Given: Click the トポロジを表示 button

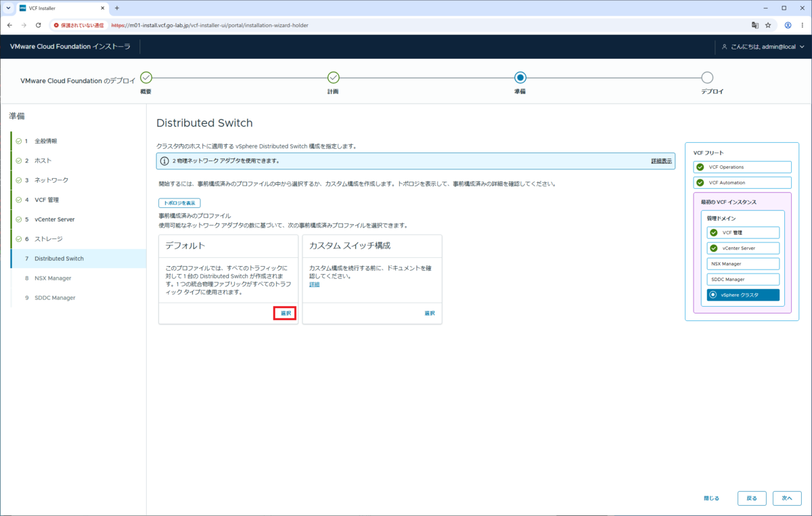Looking at the screenshot, I should click(x=179, y=203).
